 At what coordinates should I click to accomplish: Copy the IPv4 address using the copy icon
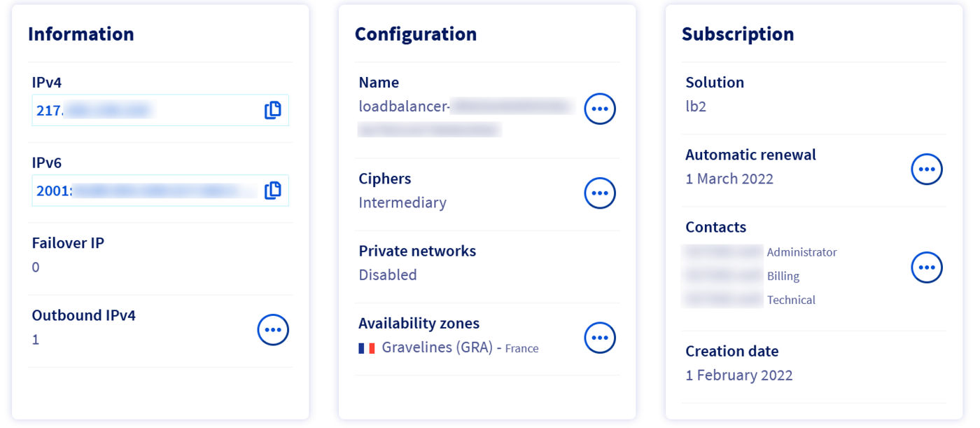pyautogui.click(x=272, y=110)
